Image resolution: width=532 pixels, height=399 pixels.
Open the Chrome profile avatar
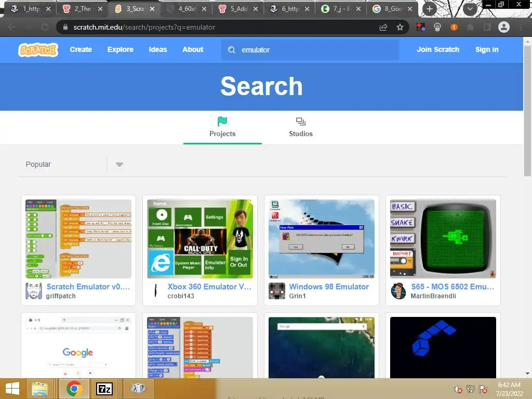click(504, 27)
